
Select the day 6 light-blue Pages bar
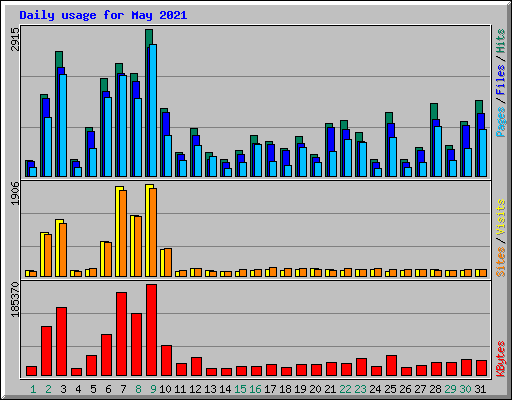tap(108, 137)
